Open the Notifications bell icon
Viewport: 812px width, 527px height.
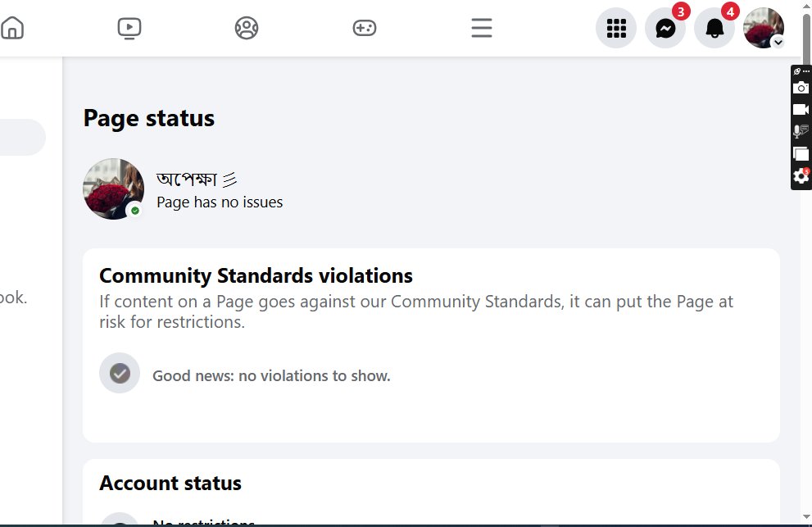click(714, 28)
